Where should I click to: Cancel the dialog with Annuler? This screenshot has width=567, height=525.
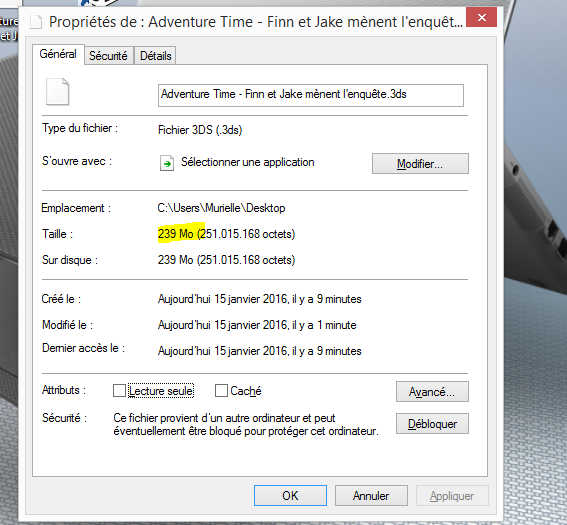371,496
